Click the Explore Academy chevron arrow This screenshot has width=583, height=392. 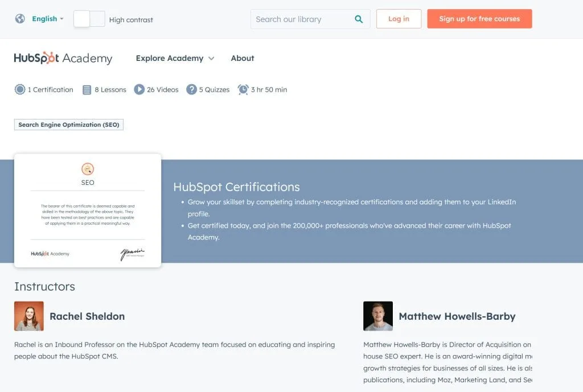(211, 59)
